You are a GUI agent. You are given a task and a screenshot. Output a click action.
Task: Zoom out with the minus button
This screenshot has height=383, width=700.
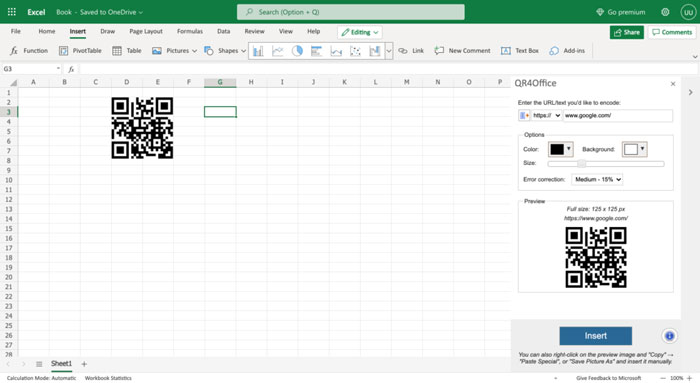[x=663, y=378]
